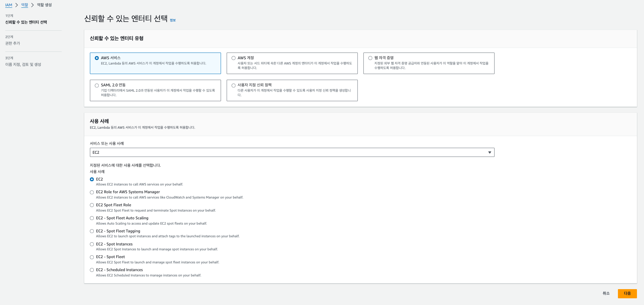Open step 1 신뢰할 수 있는 엔터티 선택
The height and width of the screenshot is (305, 644).
coord(26,22)
